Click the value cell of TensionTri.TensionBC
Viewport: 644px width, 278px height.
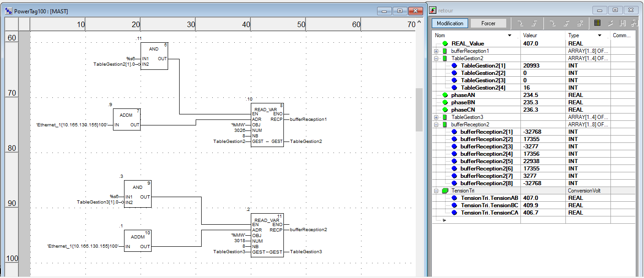click(542, 205)
